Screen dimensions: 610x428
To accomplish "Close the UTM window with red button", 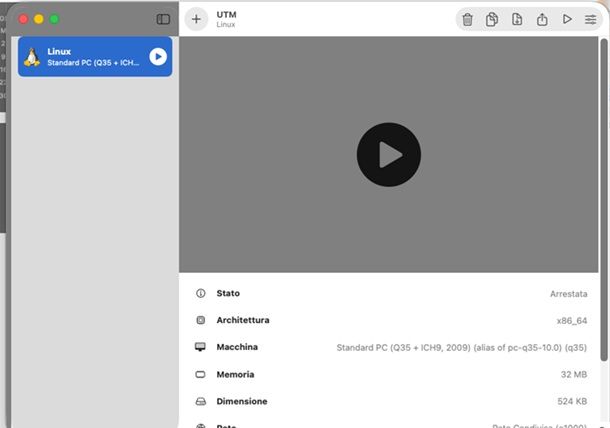I will pos(23,19).
